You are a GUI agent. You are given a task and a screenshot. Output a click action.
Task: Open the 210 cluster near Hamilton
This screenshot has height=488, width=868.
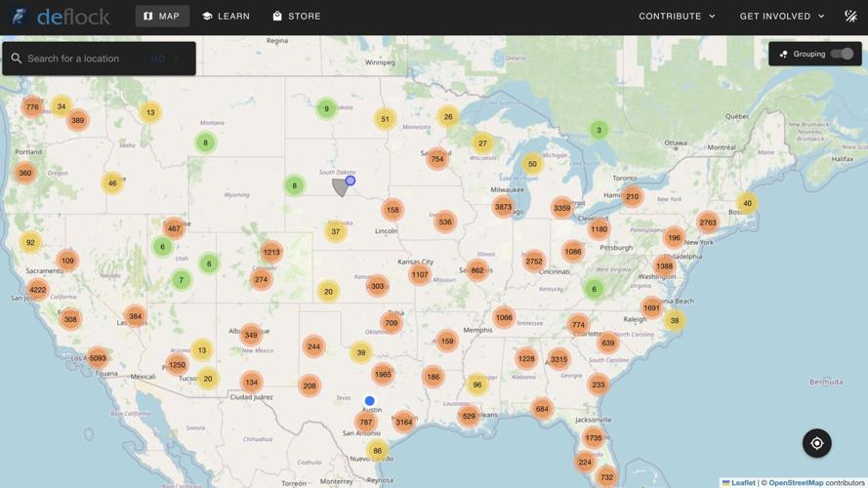click(633, 196)
